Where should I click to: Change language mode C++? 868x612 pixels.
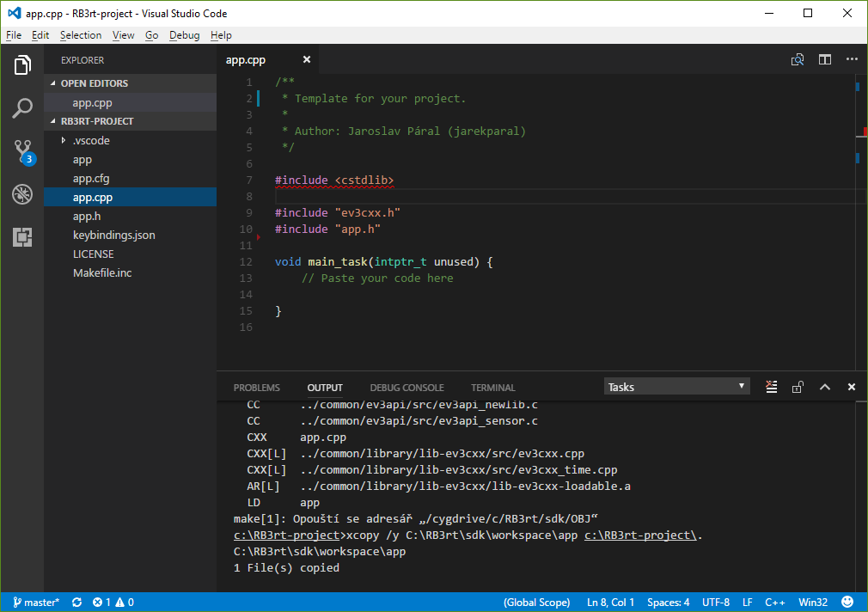[x=775, y=602]
